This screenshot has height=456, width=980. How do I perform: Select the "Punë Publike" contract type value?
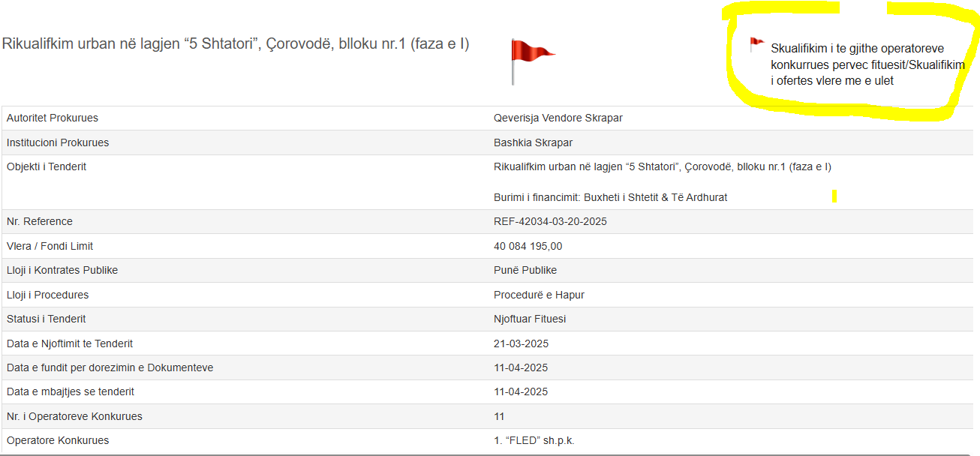525,270
